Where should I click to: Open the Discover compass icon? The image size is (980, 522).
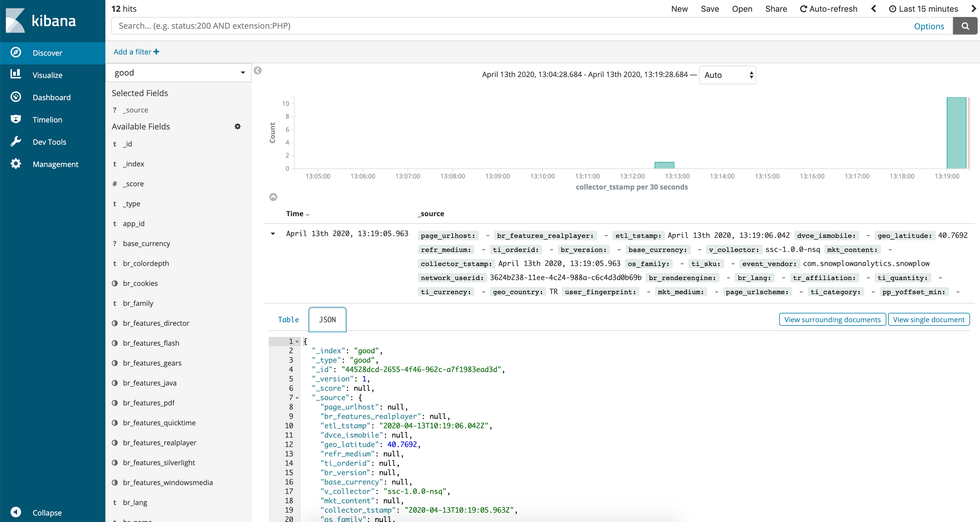(16, 52)
